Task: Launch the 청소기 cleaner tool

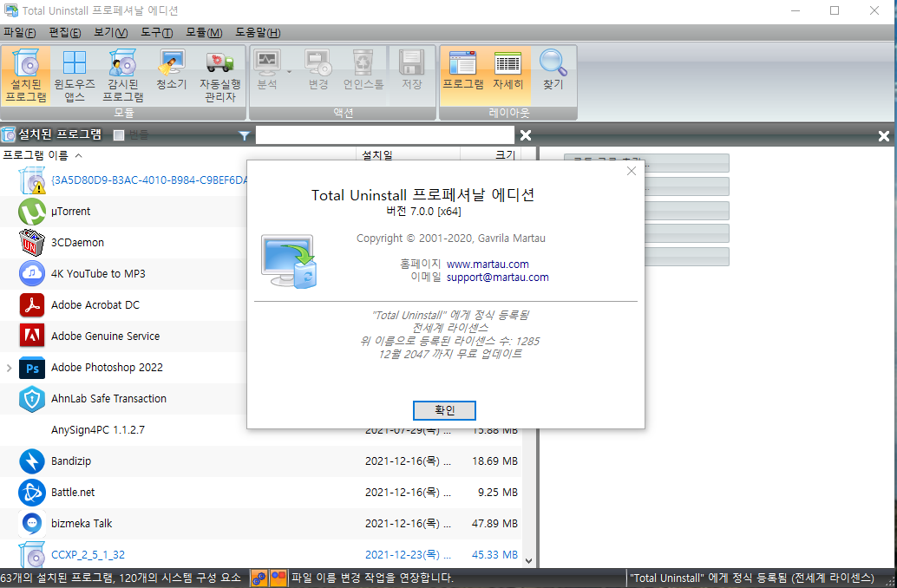Action: 172,69
